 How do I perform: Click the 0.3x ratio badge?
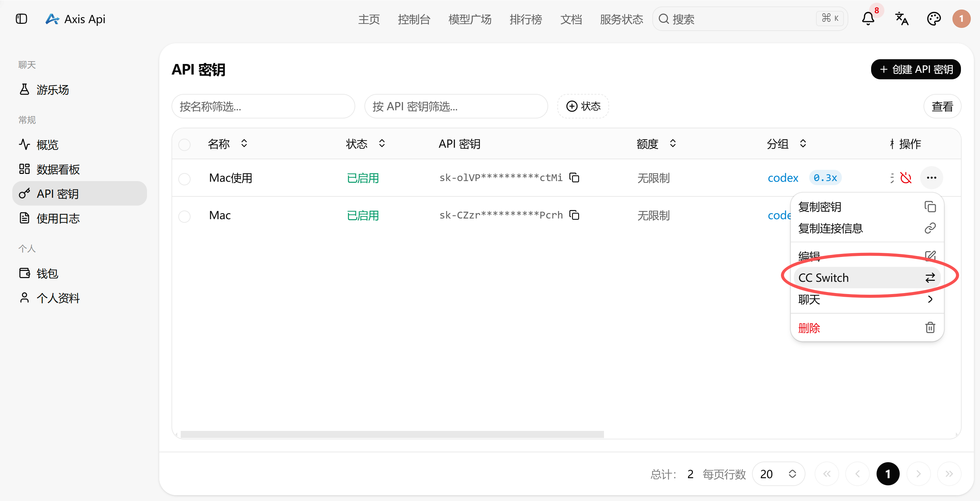[825, 178]
